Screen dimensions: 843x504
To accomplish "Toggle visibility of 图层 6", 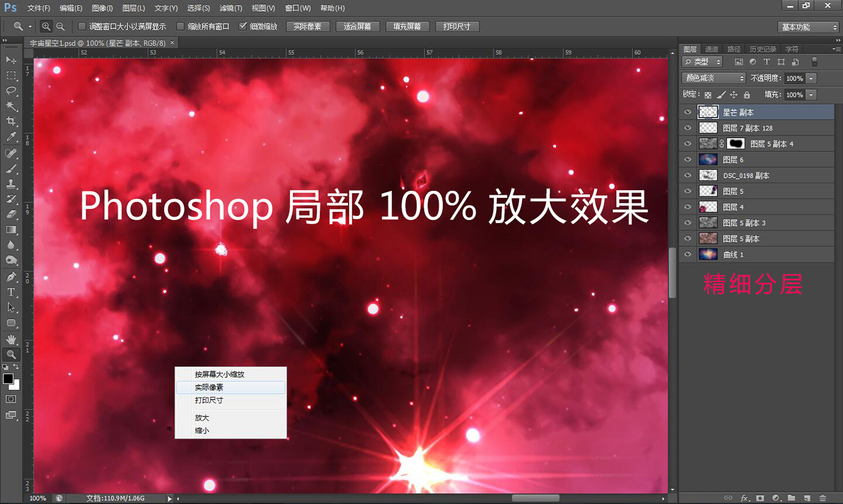I will coord(688,159).
